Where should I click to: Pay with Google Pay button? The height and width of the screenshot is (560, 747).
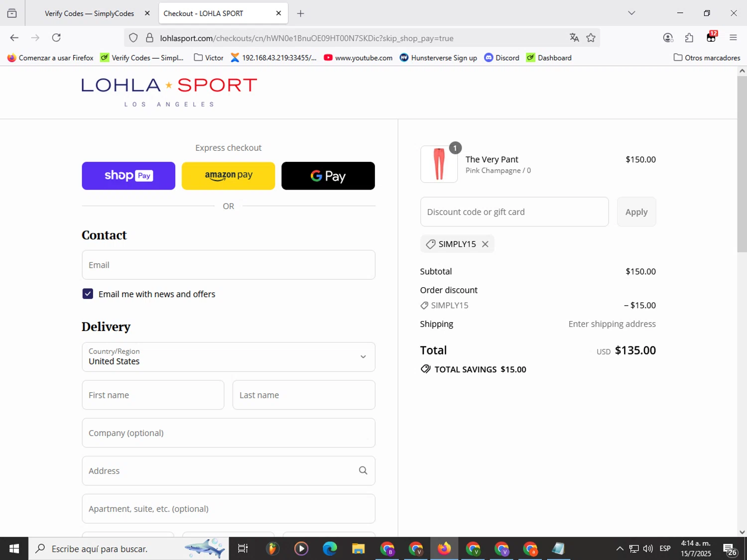click(328, 176)
